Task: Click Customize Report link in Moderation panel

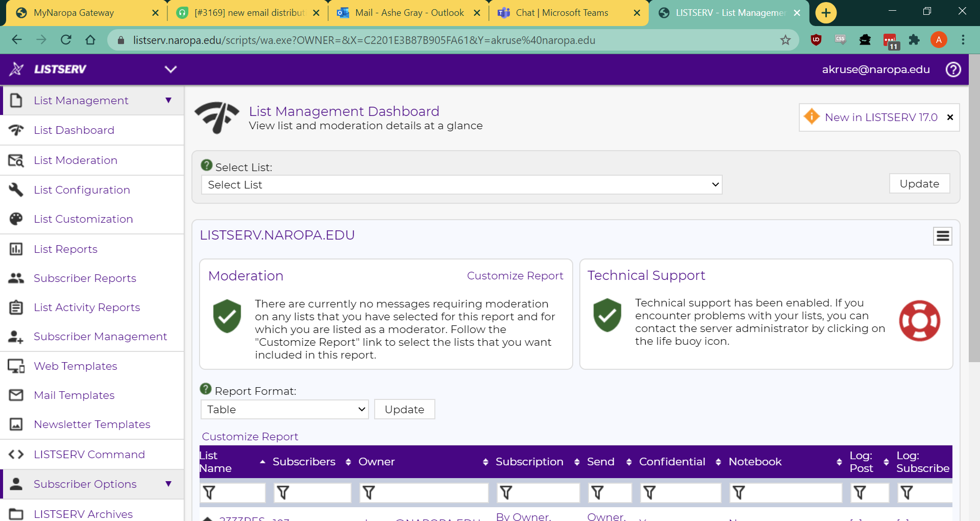Action: pyautogui.click(x=515, y=275)
